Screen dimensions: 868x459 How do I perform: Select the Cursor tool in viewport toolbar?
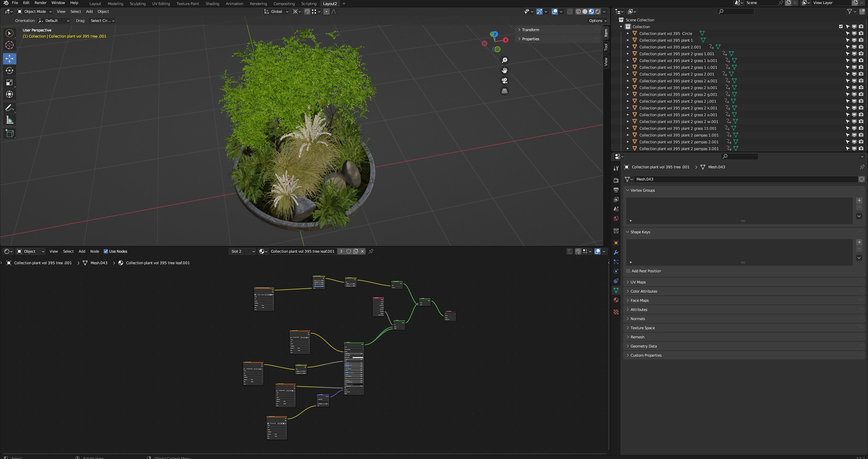[x=9, y=45]
